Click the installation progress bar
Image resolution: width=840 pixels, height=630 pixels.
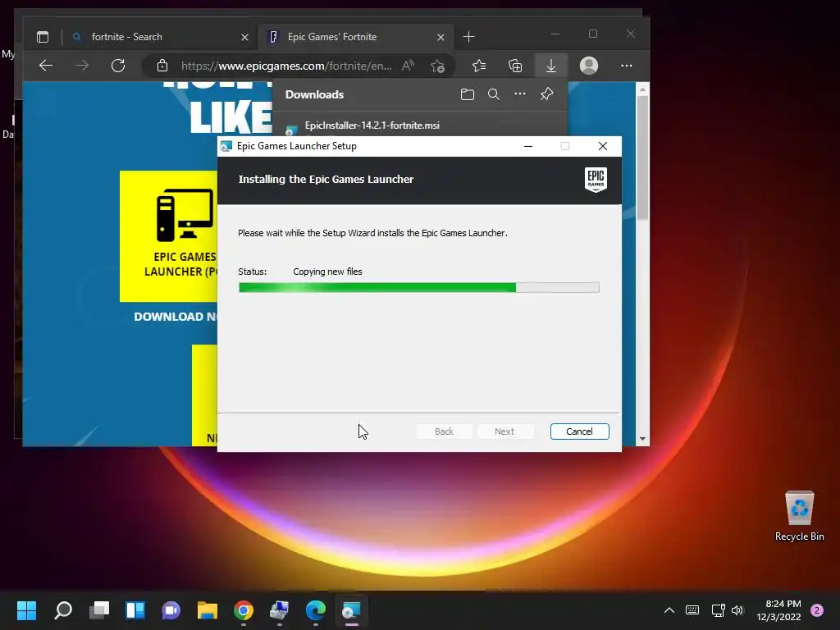point(419,288)
